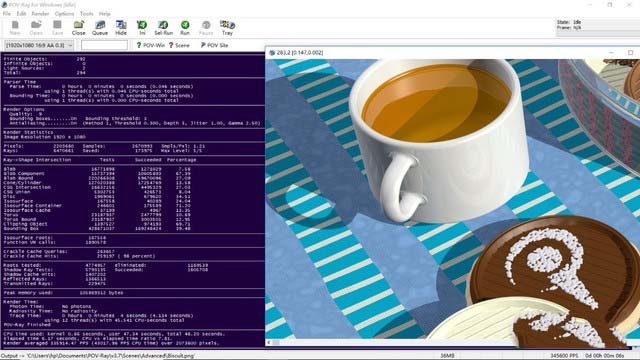
Task: Click the Sel-Run toolbar icon
Action: 163,28
